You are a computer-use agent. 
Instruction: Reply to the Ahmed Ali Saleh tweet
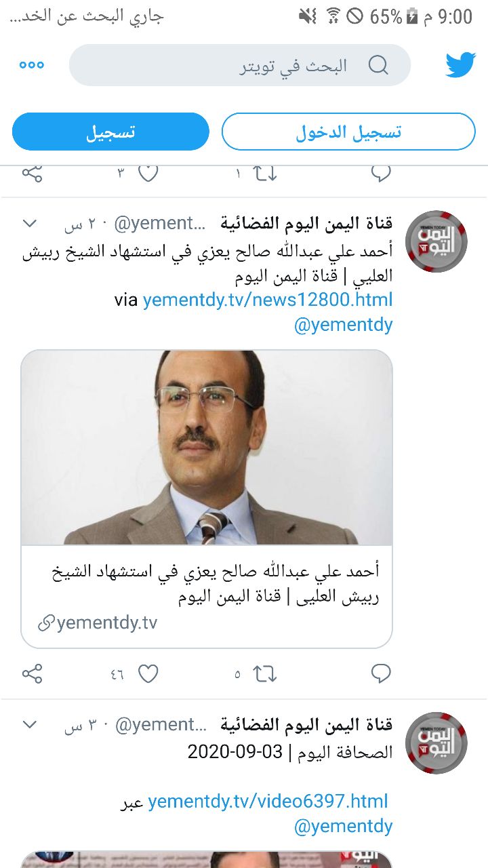pyautogui.click(x=381, y=673)
